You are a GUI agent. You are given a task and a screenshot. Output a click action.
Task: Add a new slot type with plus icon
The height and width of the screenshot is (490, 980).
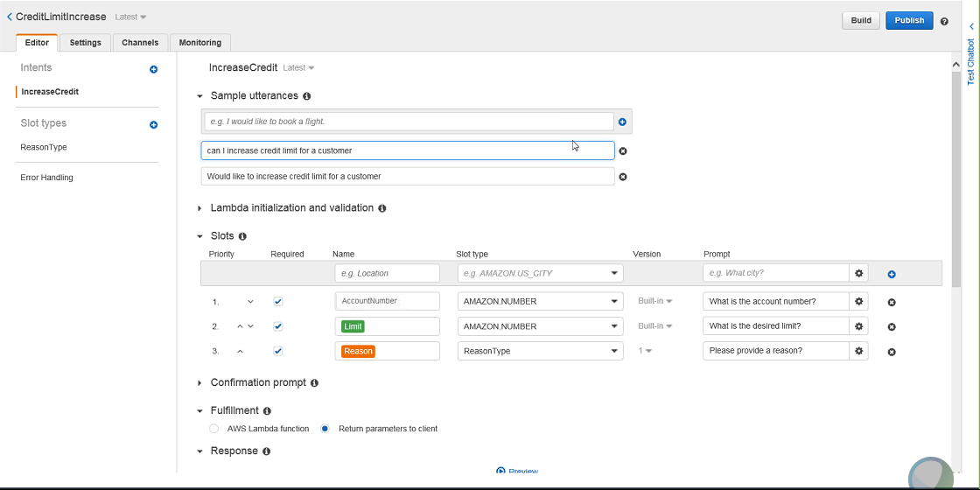coord(153,125)
